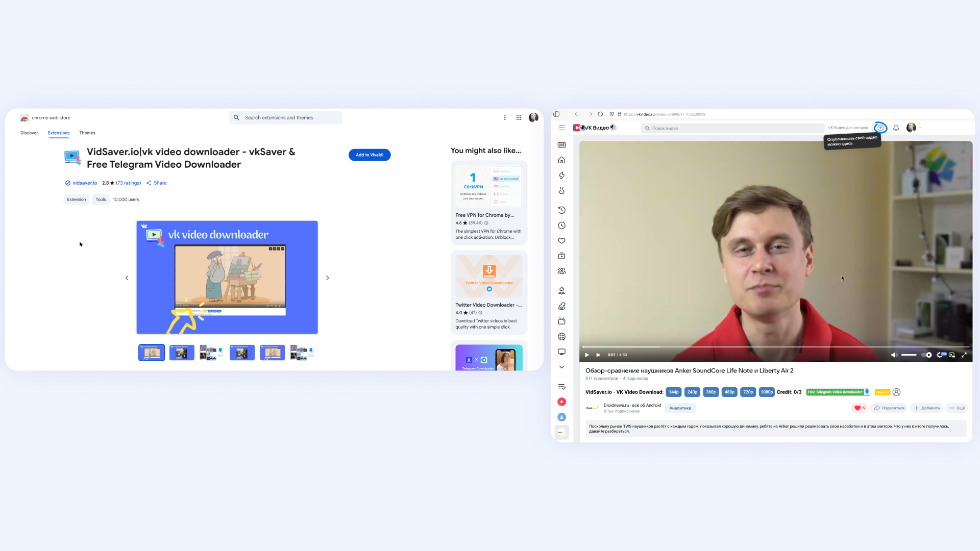Open the trending lightning bolt icon

(x=561, y=176)
